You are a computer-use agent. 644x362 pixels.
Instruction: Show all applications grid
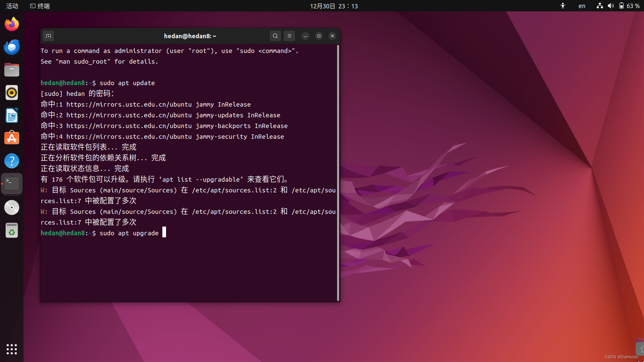point(12,349)
